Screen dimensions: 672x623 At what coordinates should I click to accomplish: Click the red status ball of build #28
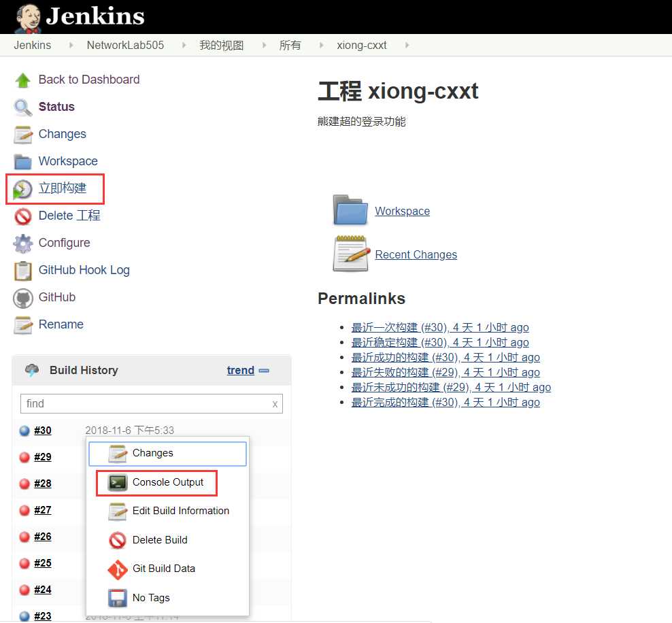pyautogui.click(x=24, y=484)
